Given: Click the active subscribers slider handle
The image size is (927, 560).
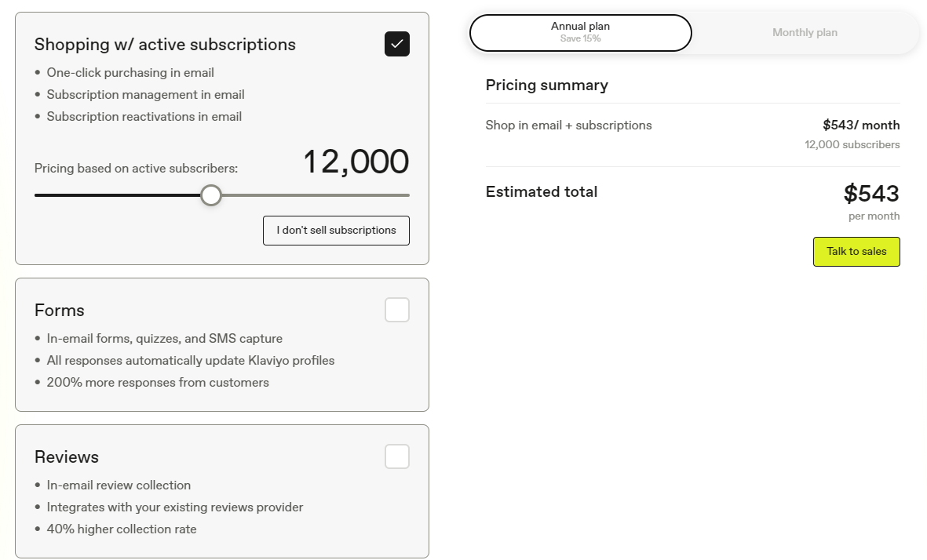Looking at the screenshot, I should tap(211, 195).
